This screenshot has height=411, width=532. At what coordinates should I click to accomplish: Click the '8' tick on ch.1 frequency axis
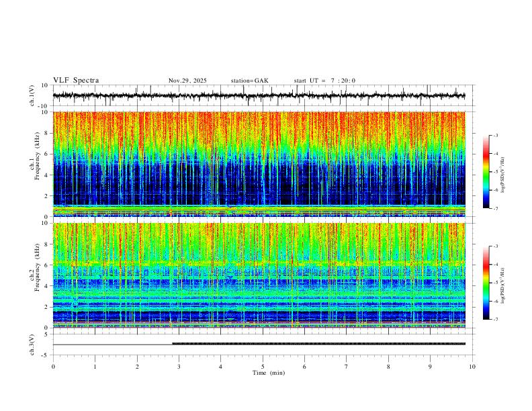coord(46,133)
